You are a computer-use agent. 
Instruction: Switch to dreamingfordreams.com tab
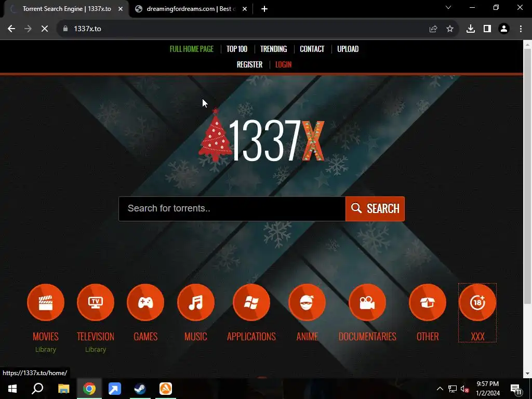(x=191, y=9)
